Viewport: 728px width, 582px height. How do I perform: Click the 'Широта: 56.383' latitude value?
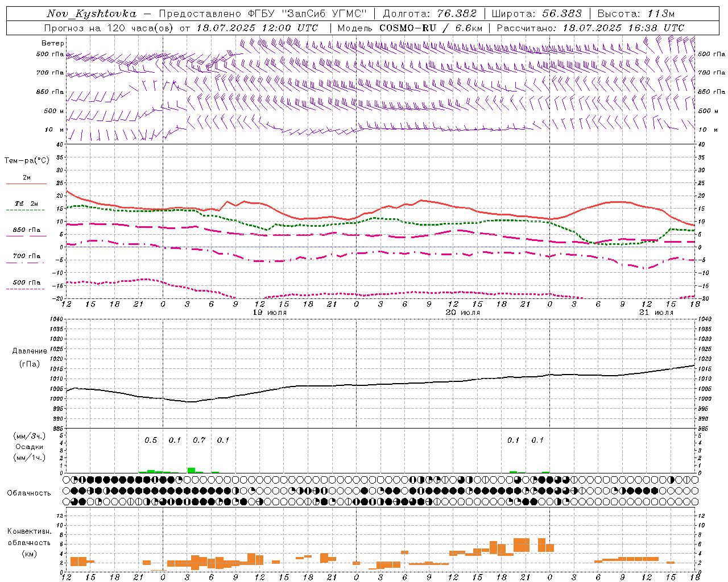click(x=537, y=14)
